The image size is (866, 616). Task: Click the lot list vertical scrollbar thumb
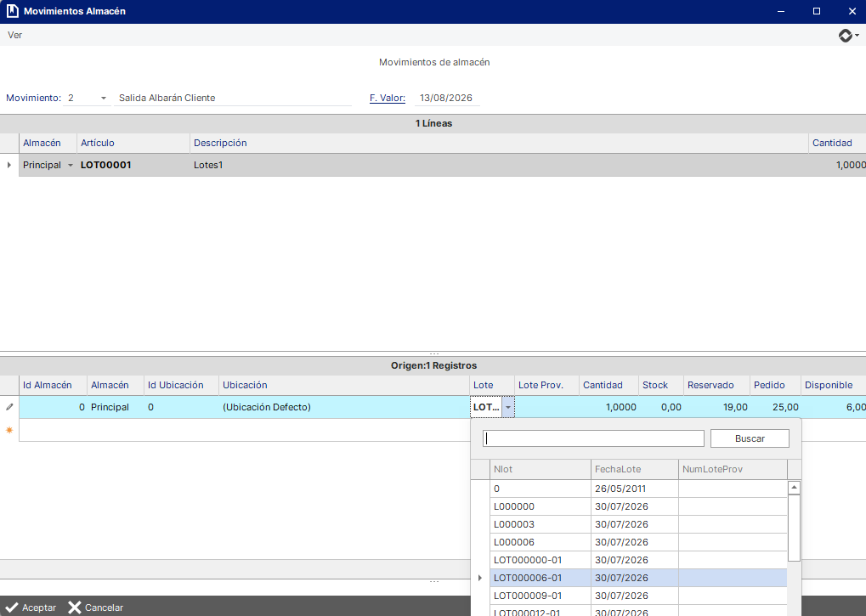coord(794,528)
